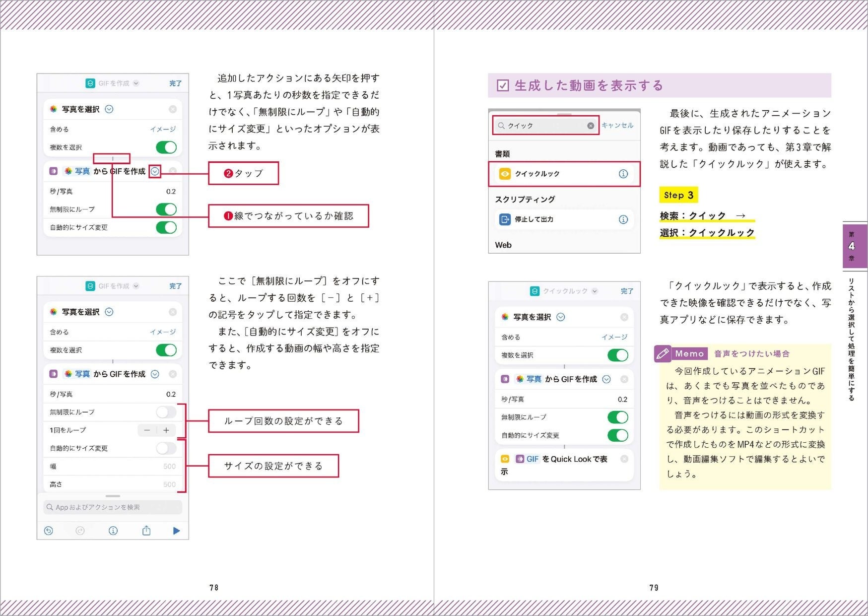Expand the GIFを作成 title chevron in the screenshot with the search bar
Viewport: 868px width, 616px height.
(136, 286)
